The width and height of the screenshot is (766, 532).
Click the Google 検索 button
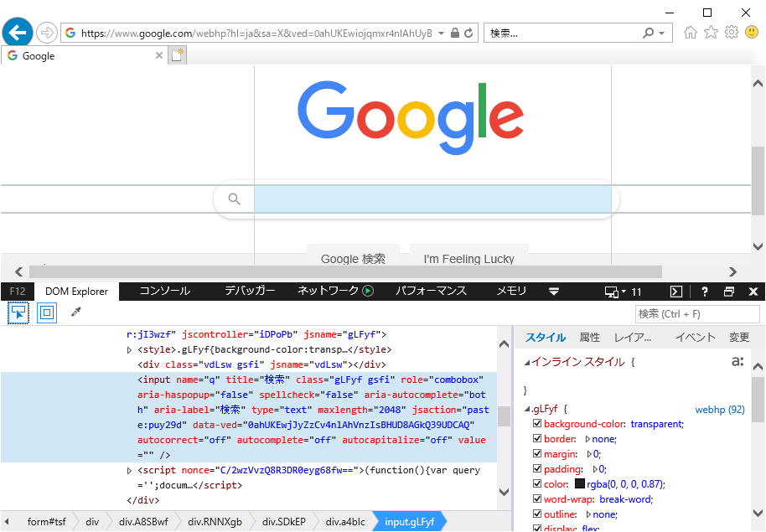tap(353, 255)
